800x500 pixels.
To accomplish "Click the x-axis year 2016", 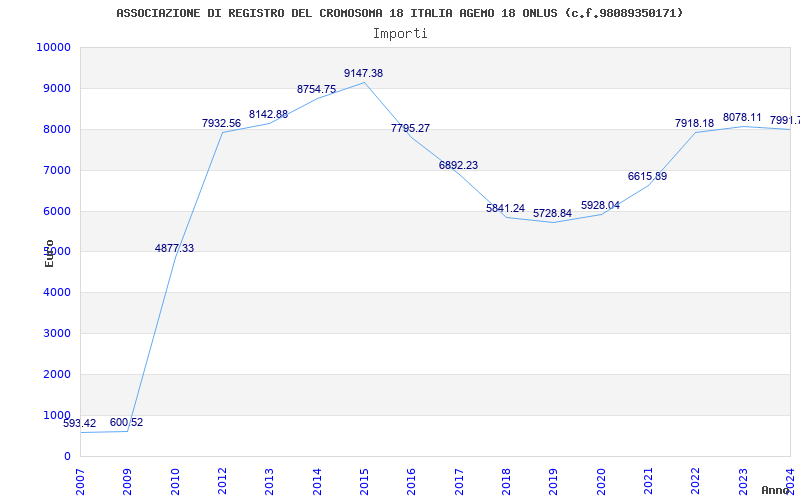I will point(412,482).
